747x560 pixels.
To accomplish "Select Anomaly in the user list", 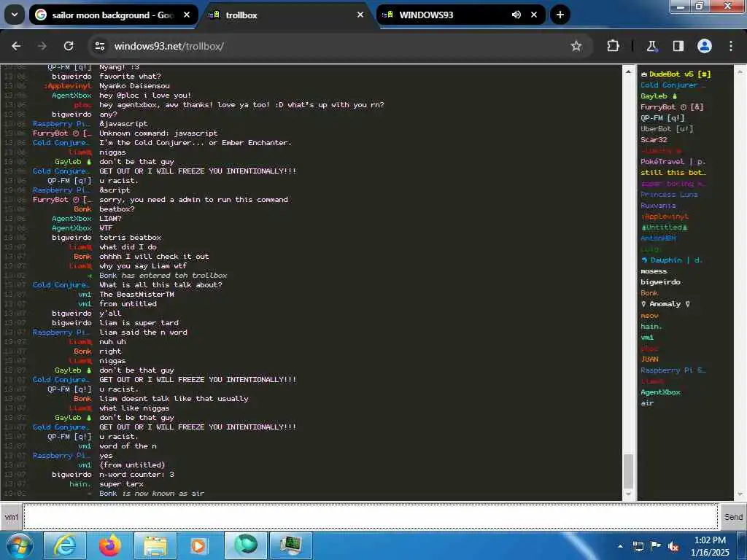I will pyautogui.click(x=665, y=304).
